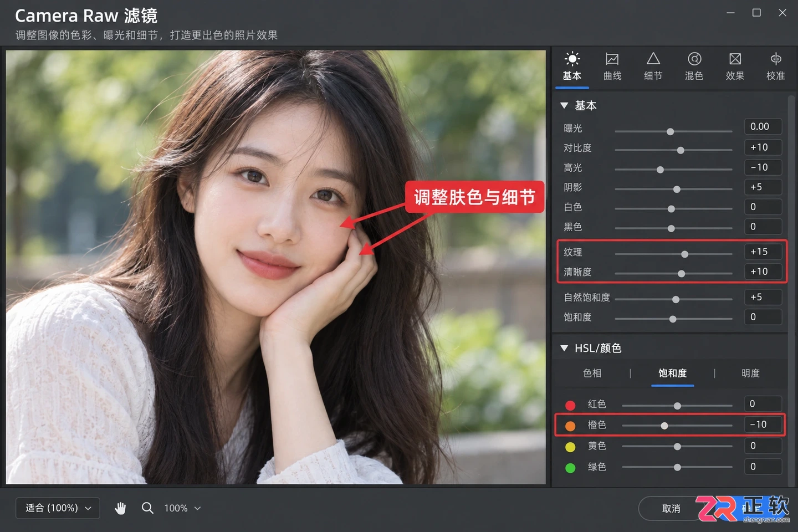
Task: Click the 黑色 blacks slider handle
Action: click(x=671, y=228)
